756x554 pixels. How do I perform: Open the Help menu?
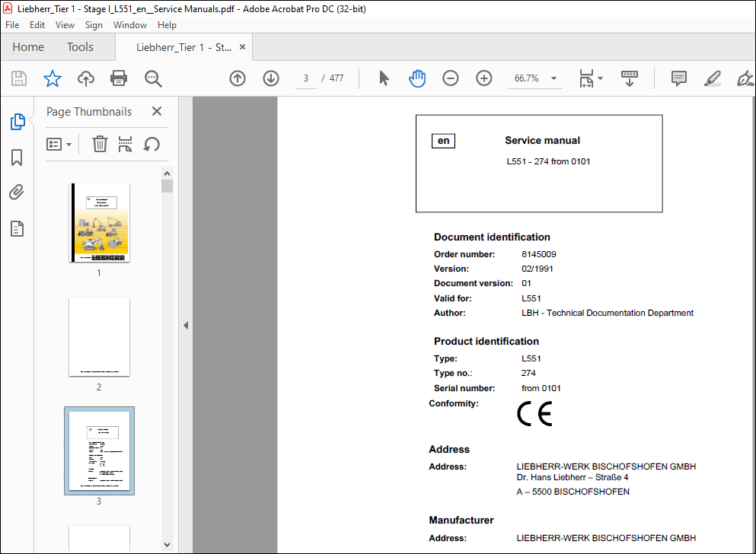click(x=167, y=25)
